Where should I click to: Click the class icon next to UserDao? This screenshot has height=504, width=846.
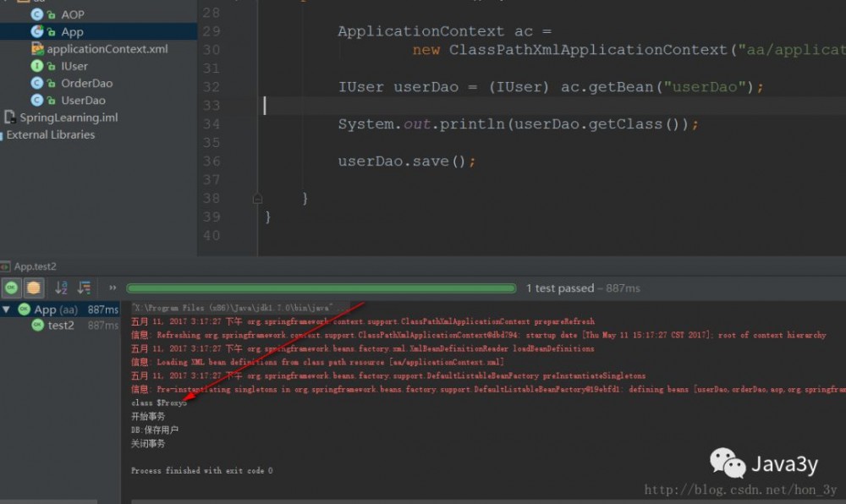coord(36,101)
